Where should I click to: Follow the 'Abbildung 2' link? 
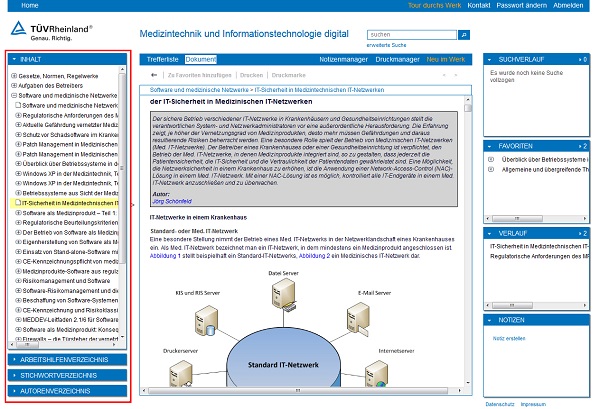pyautogui.click(x=314, y=256)
